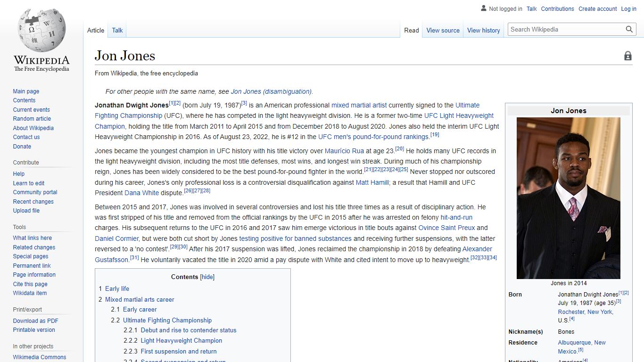Open Maurício Rua link
Image resolution: width=644 pixels, height=362 pixels.
point(344,151)
